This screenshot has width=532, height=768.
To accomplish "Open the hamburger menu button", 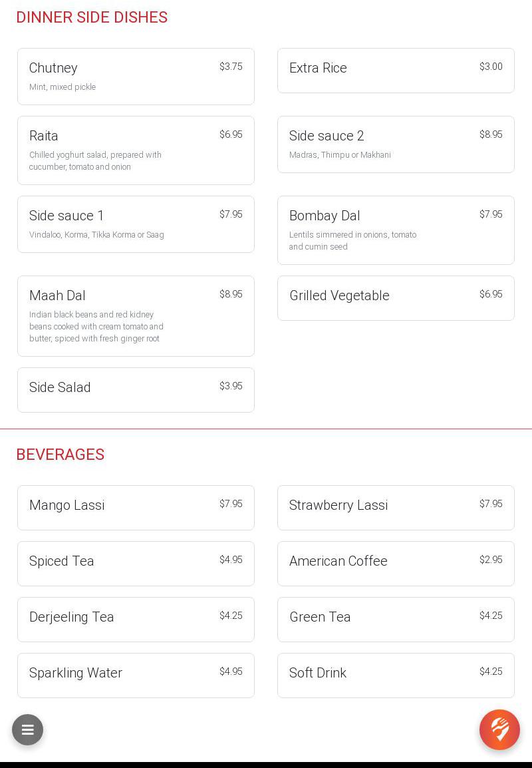I will click(x=27, y=730).
